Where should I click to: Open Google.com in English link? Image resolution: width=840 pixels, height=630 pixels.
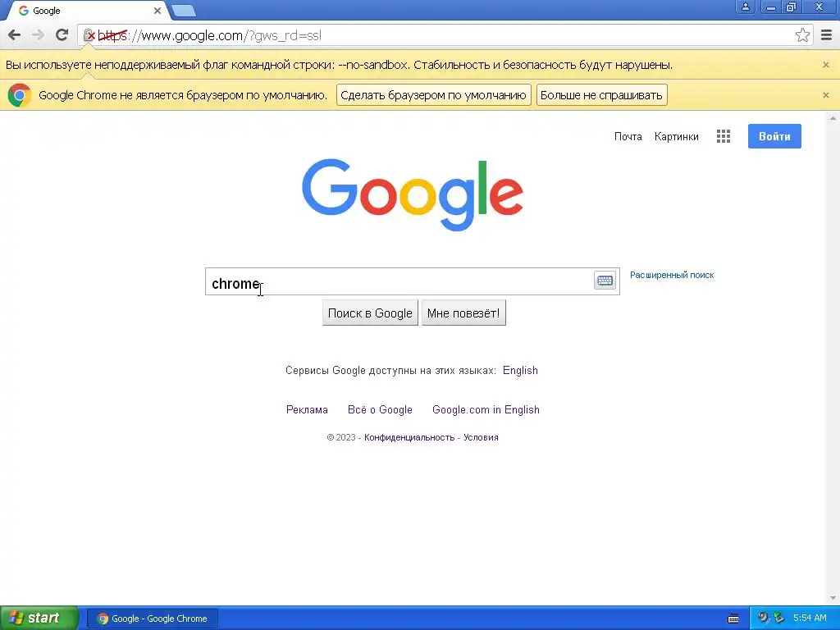point(486,410)
